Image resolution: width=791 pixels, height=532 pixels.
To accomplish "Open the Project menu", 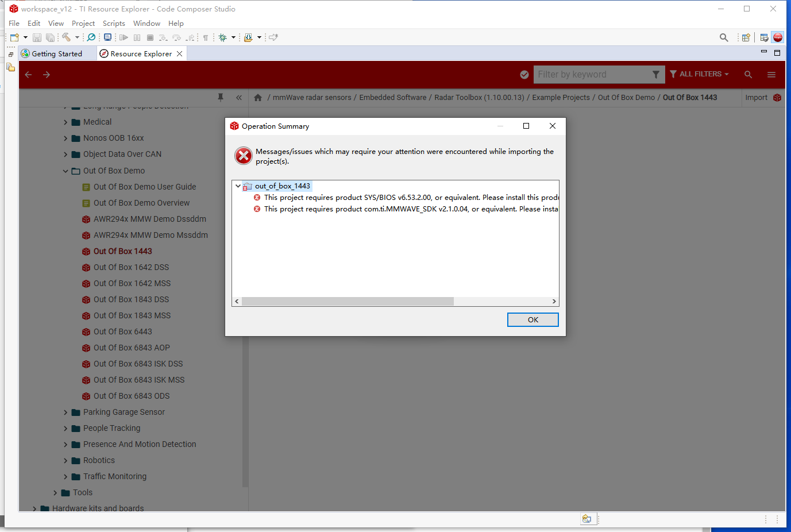I will coord(83,24).
